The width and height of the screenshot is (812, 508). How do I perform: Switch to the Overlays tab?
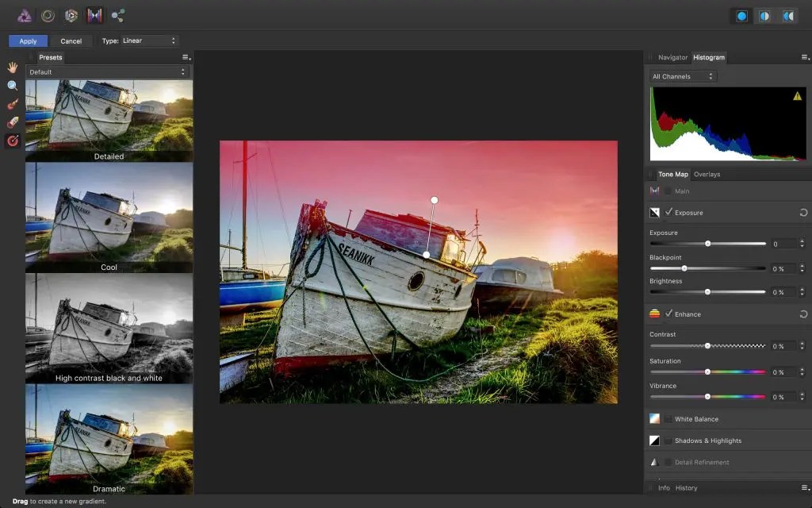pyautogui.click(x=707, y=174)
